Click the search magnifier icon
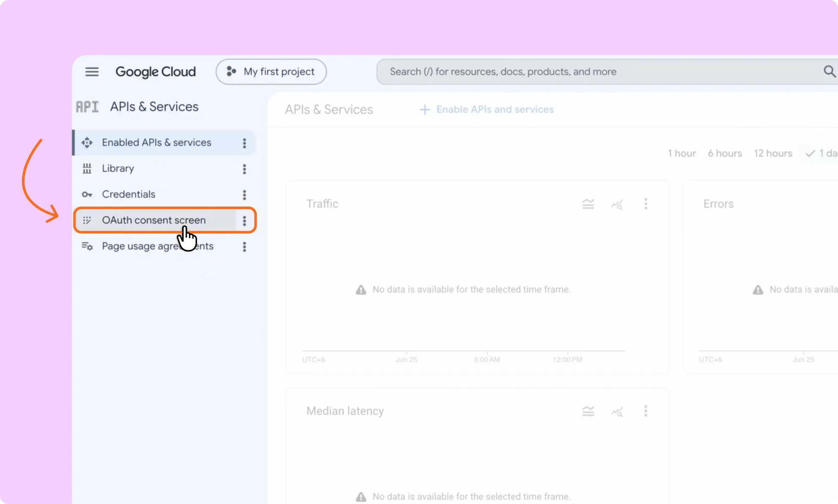This screenshot has height=504, width=838. click(829, 71)
